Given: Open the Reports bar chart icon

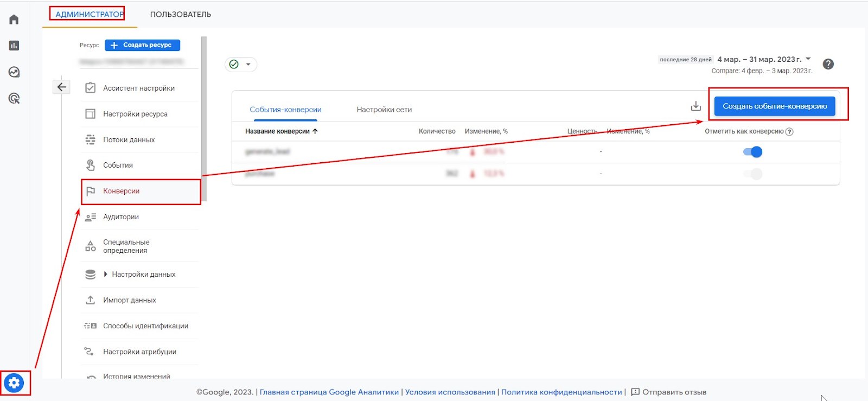Looking at the screenshot, I should click(14, 46).
